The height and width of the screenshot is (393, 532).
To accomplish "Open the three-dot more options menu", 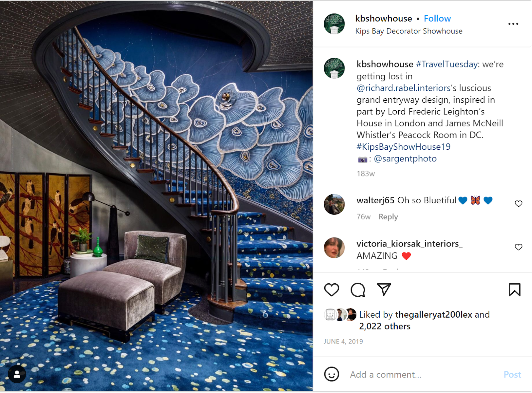I will pyautogui.click(x=513, y=24).
